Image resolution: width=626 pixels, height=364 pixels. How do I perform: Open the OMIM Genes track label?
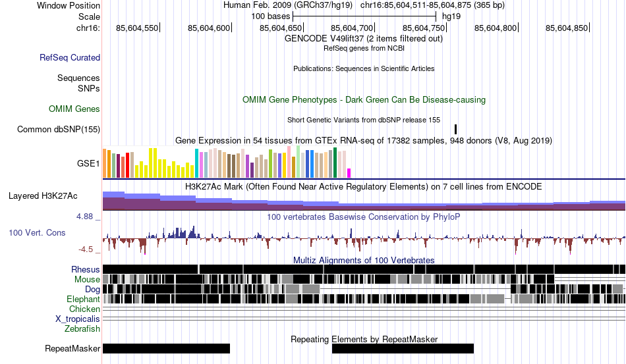(74, 109)
